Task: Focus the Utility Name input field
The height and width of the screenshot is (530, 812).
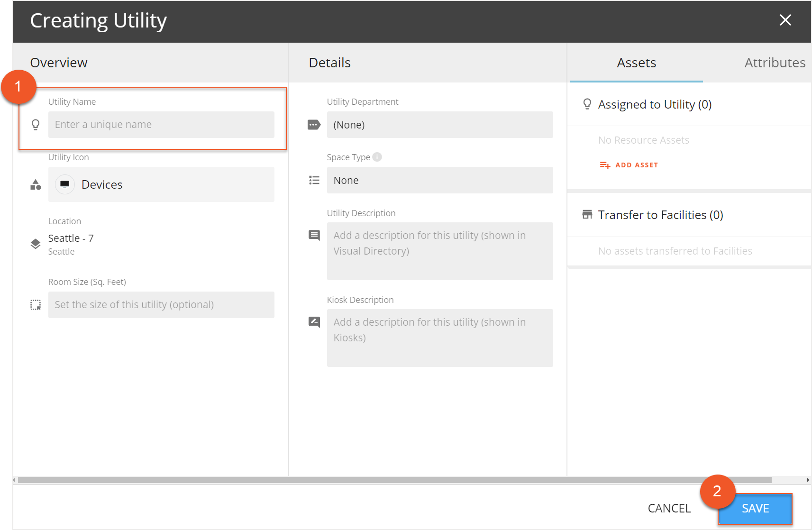Action: point(161,125)
